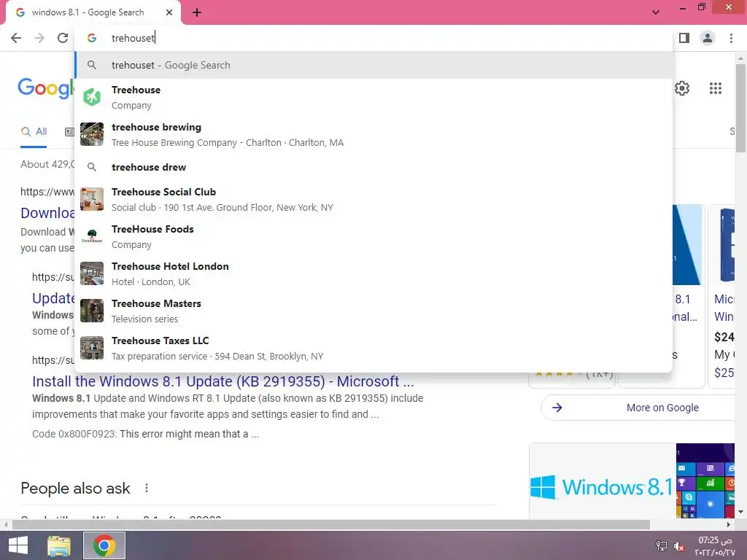
Task: Select the TreeHouse Foods suggestion
Action: click(x=373, y=236)
